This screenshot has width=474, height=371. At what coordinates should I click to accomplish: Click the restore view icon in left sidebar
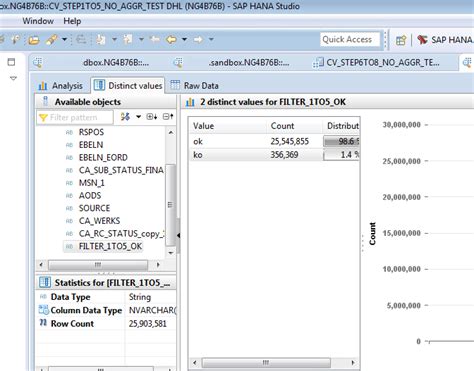pos(11,62)
